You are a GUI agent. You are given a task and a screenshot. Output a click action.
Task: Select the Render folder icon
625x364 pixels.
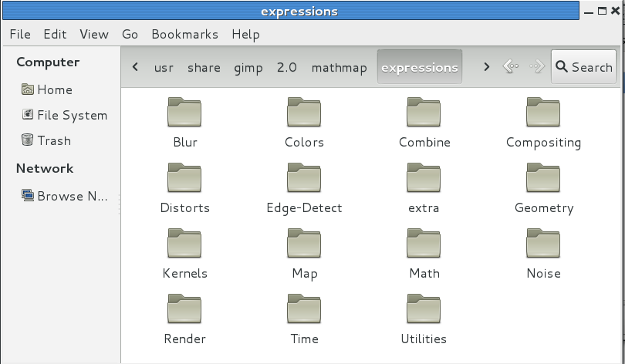184,309
